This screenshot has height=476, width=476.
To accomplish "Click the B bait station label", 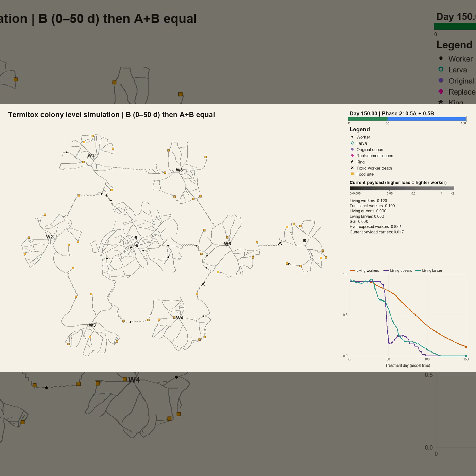I will [304, 241].
